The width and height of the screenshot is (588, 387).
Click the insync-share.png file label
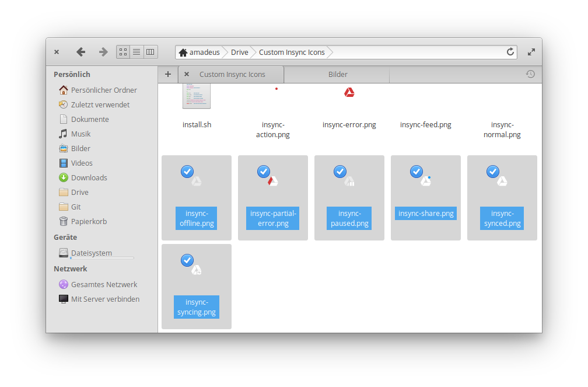[426, 213]
